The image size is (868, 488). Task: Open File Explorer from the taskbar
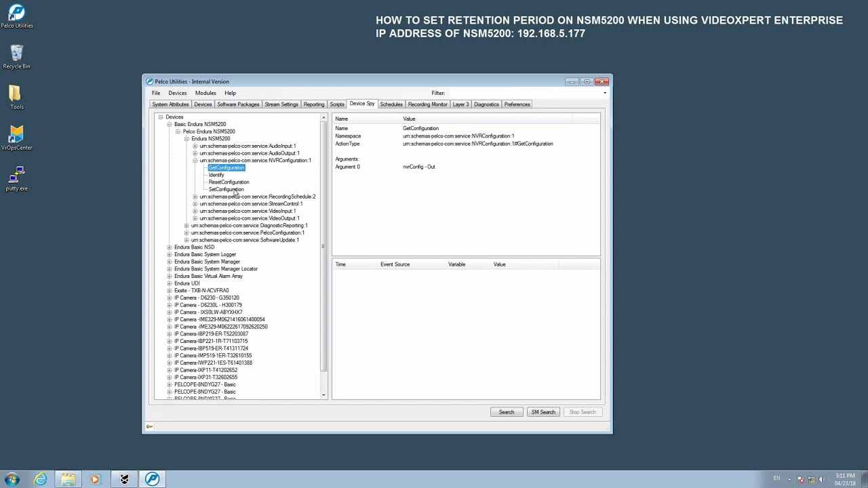(x=68, y=479)
